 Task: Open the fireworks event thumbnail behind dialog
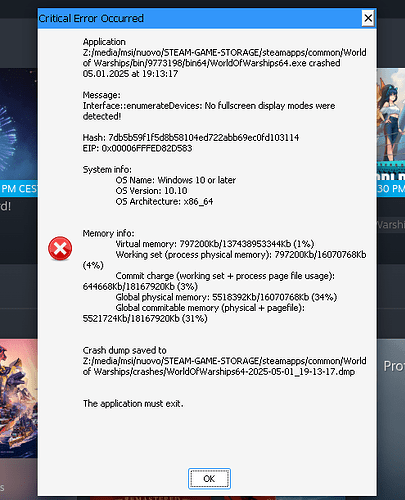[19, 125]
